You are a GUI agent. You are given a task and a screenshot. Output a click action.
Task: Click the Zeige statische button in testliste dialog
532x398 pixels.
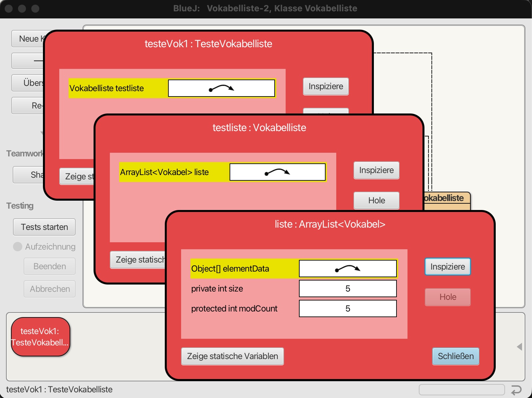pyautogui.click(x=138, y=260)
